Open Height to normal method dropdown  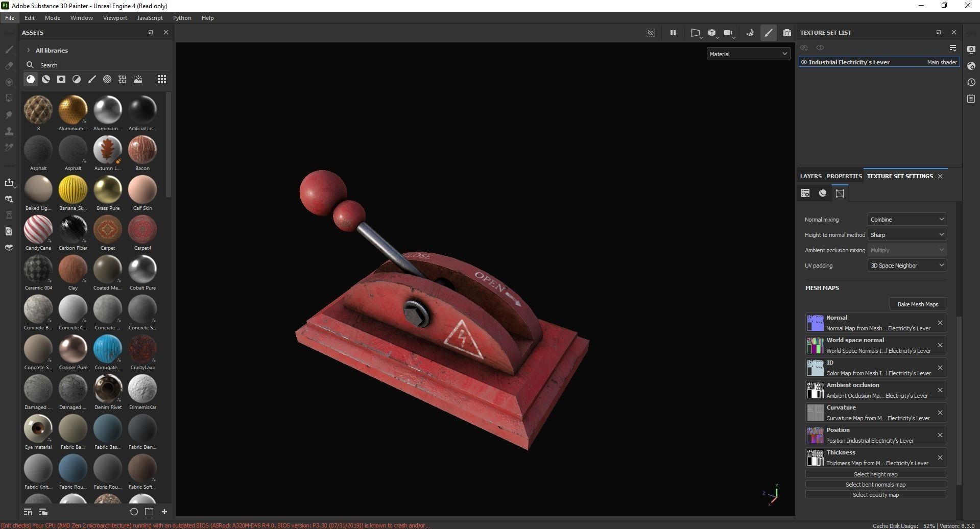click(x=907, y=235)
